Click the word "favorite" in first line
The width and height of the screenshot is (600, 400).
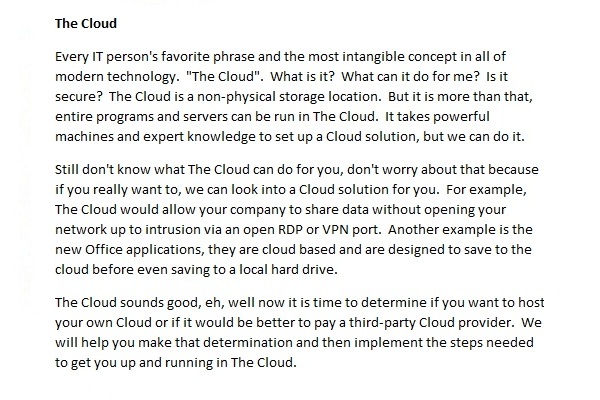[185, 57]
